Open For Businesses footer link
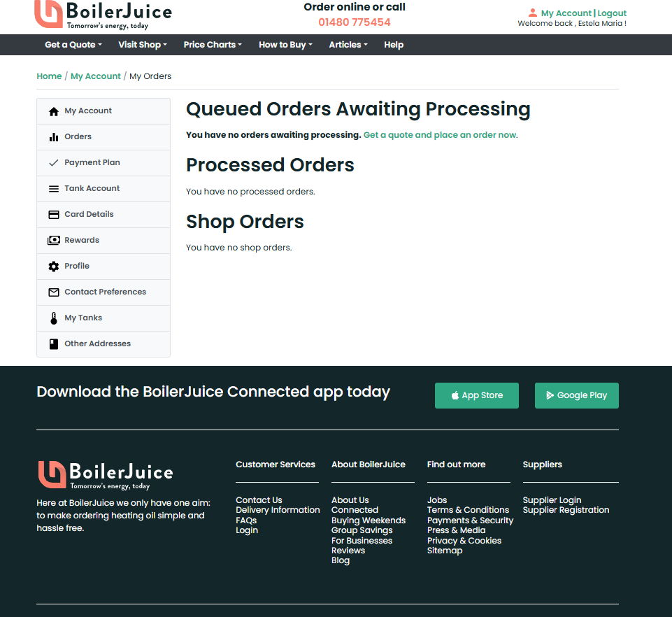The width and height of the screenshot is (672, 617). (362, 540)
